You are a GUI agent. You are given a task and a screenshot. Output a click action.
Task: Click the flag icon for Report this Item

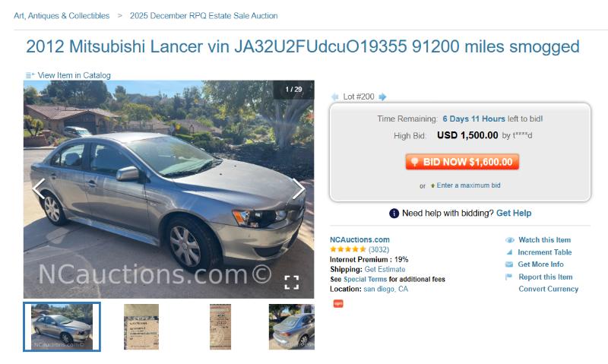508,277
